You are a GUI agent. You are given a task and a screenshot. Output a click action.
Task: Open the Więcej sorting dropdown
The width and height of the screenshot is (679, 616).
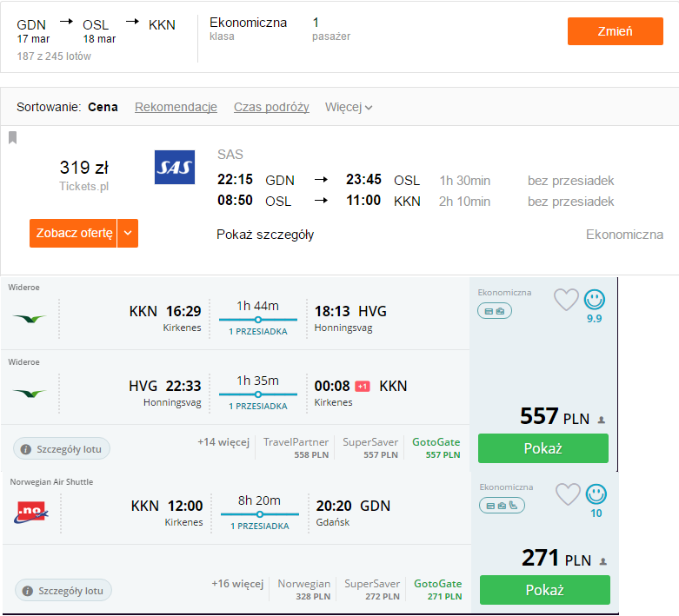(x=349, y=107)
